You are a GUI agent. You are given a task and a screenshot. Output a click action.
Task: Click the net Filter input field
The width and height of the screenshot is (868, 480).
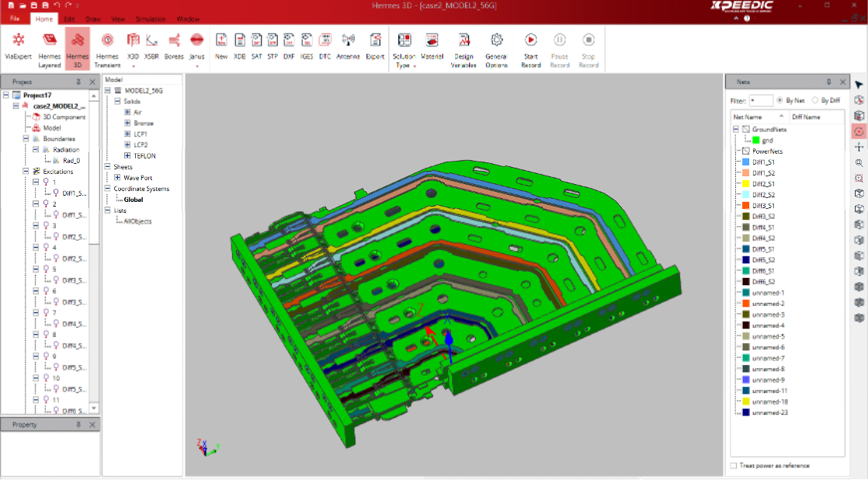[761, 100]
